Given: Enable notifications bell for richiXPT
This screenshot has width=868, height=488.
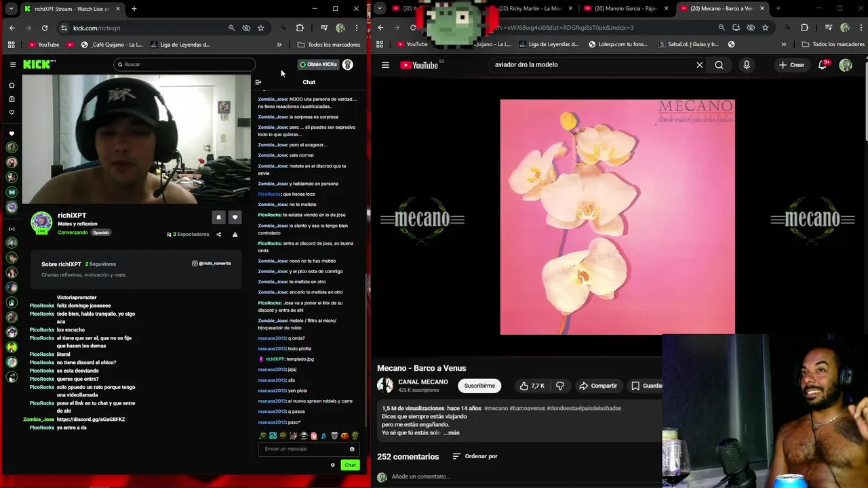Looking at the screenshot, I should click(x=218, y=217).
